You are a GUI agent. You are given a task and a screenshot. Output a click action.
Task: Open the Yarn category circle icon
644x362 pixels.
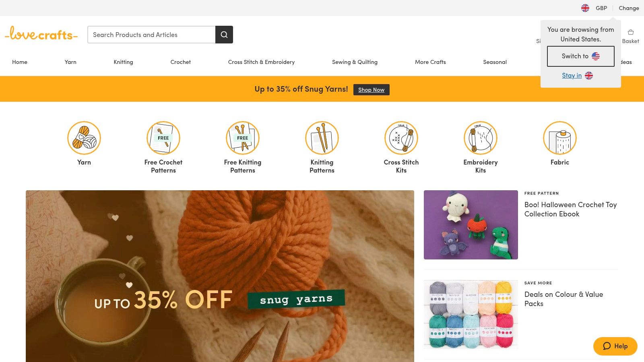tap(84, 138)
